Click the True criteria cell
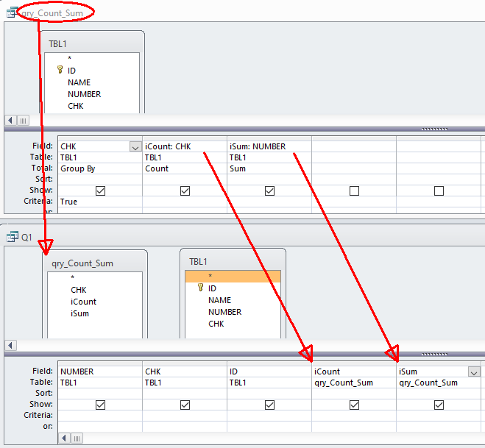Screen dimensions: 485x448 coord(100,202)
